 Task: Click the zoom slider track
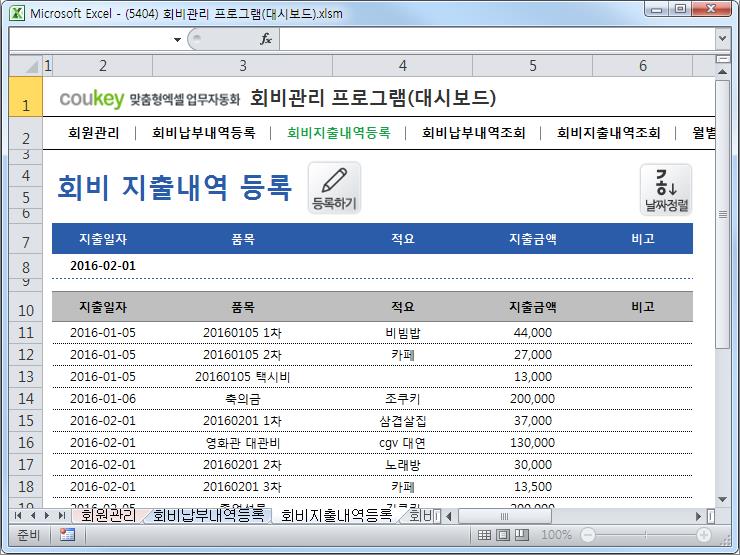click(x=645, y=535)
